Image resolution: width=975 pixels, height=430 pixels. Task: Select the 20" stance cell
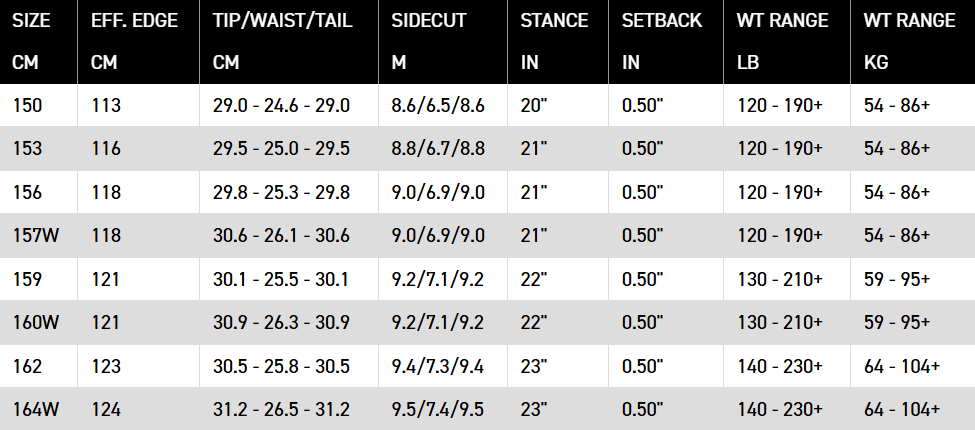click(534, 105)
